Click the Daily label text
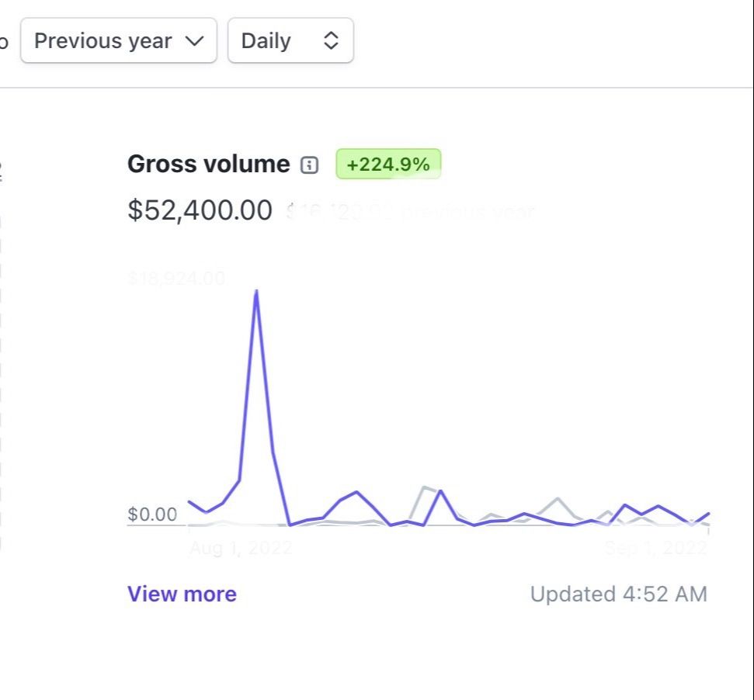The width and height of the screenshot is (754, 700). [x=266, y=41]
